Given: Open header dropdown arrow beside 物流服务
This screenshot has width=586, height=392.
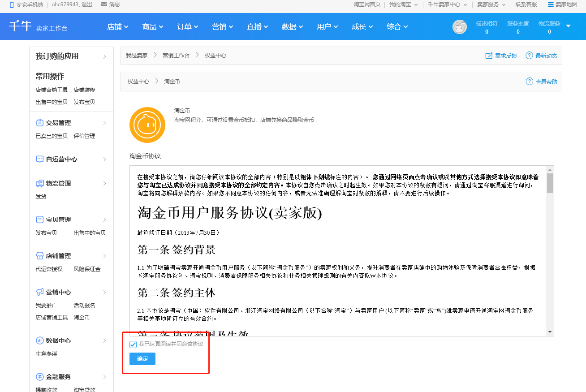Looking at the screenshot, I should click(568, 26).
